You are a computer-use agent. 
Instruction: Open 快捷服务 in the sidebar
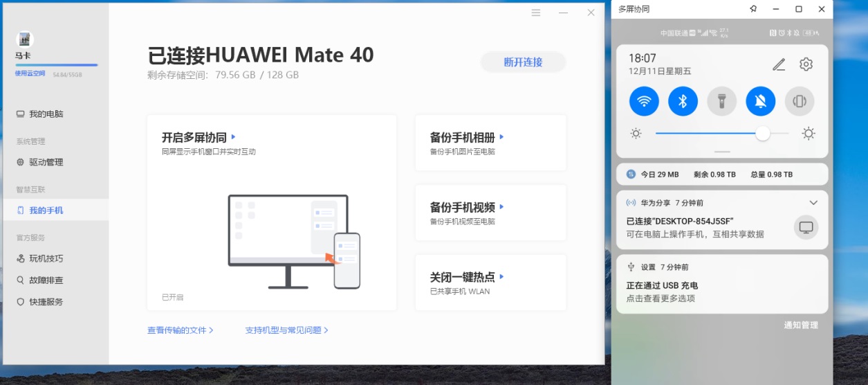(x=46, y=302)
